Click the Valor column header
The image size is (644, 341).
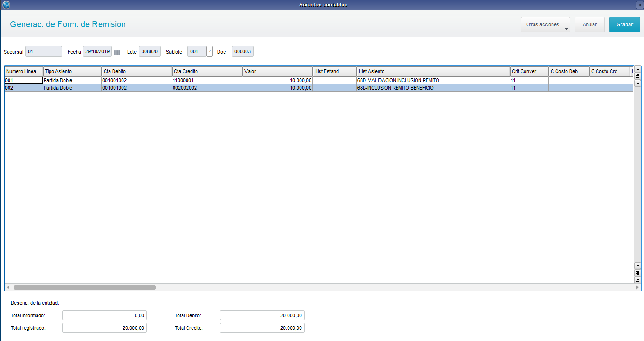[278, 71]
